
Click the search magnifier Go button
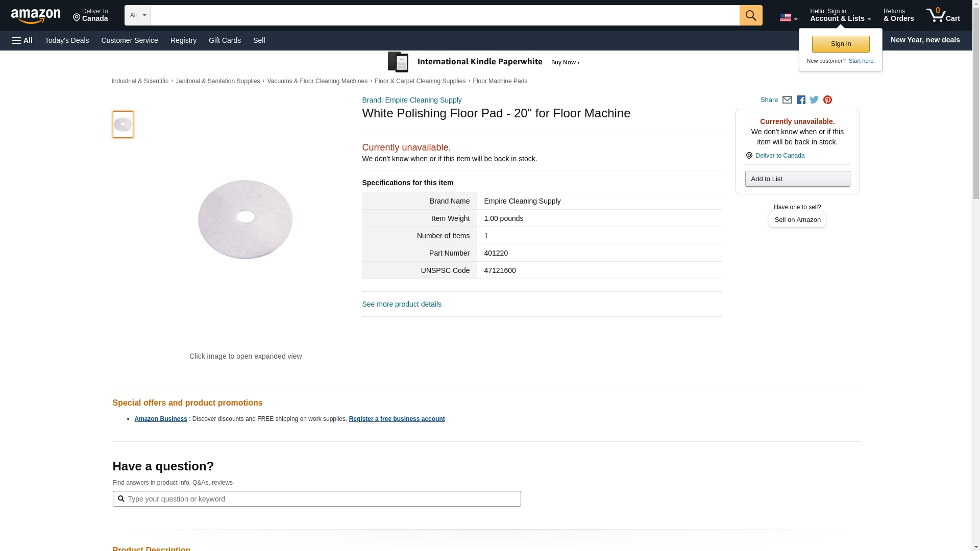[x=750, y=15]
